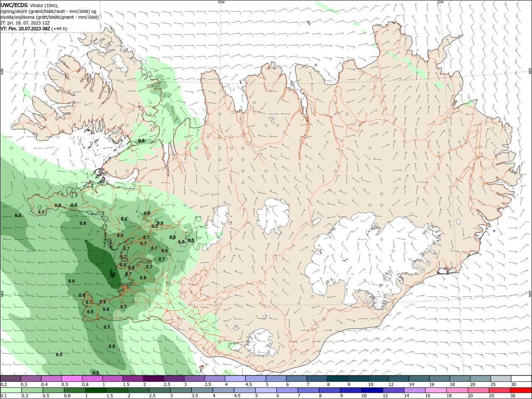Image resolution: width=532 pixels, height=399 pixels.
Task: Select the snow legend 0.5 bright pink swatch
Action: [71, 379]
